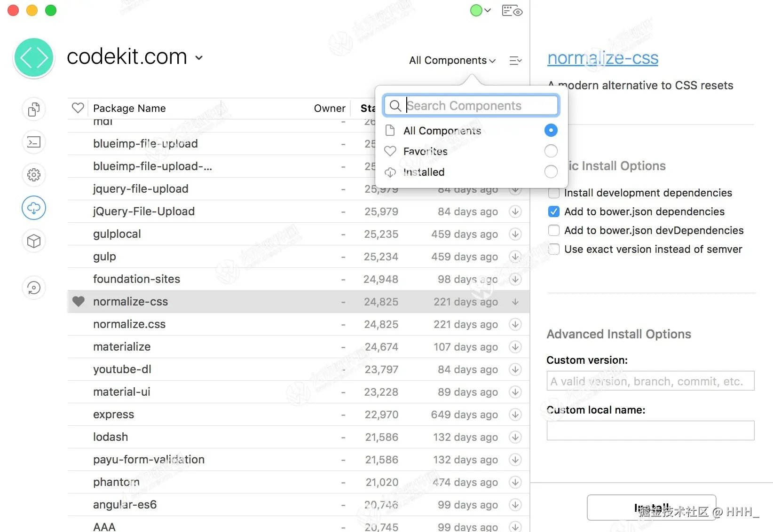This screenshot has width=773, height=532.
Task: Select the cloud download components icon
Action: (x=34, y=208)
